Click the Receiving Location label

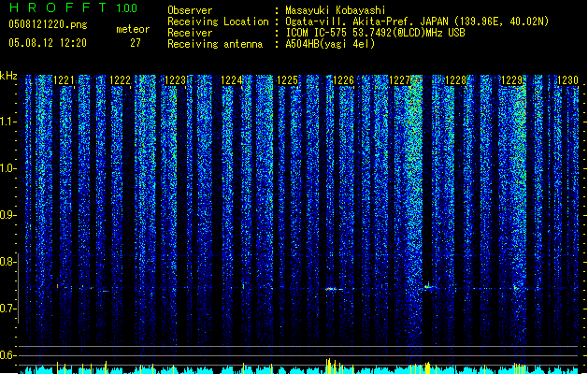pos(218,22)
